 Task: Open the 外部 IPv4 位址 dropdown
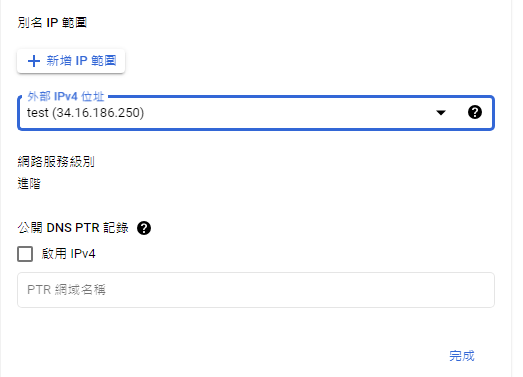coord(256,113)
